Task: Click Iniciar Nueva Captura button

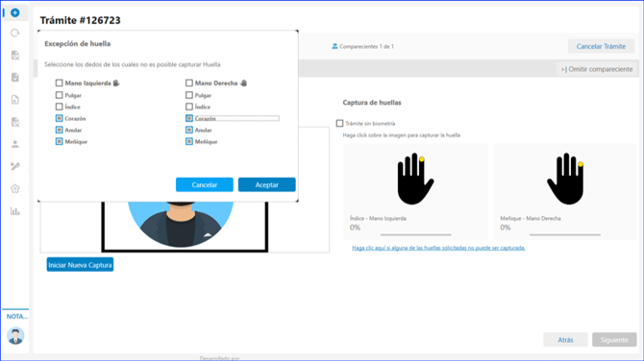Action: coord(80,265)
